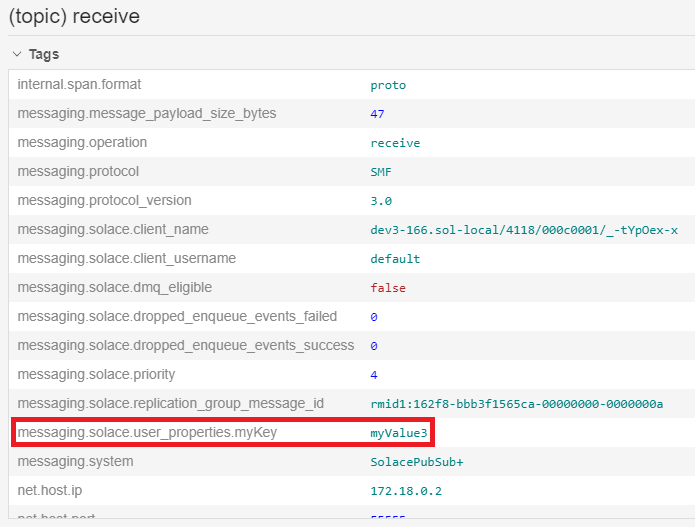Screen dimensions: 695x527
Task: Click the false value for dmq_eligible
Action: tap(388, 289)
